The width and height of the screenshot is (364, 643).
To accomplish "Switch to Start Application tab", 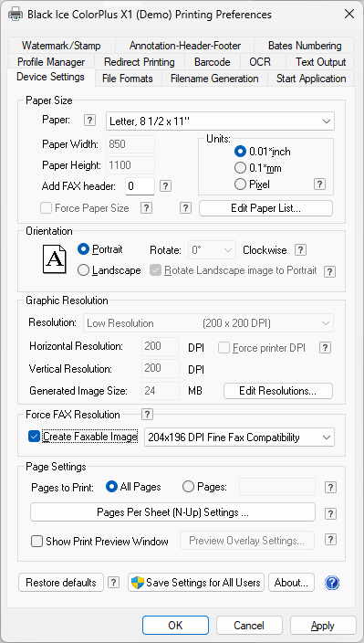I will (x=311, y=79).
